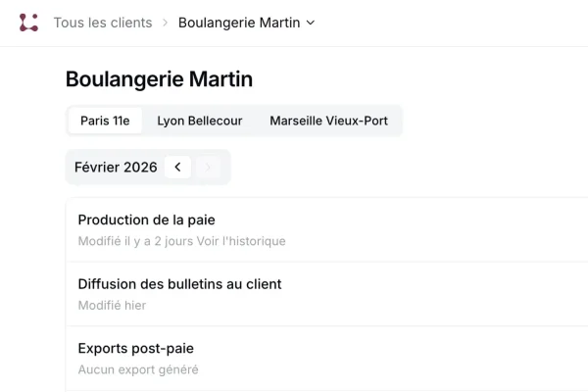Click the Modifié il y a 2 jours text
This screenshot has height=392, width=588.
pos(136,241)
